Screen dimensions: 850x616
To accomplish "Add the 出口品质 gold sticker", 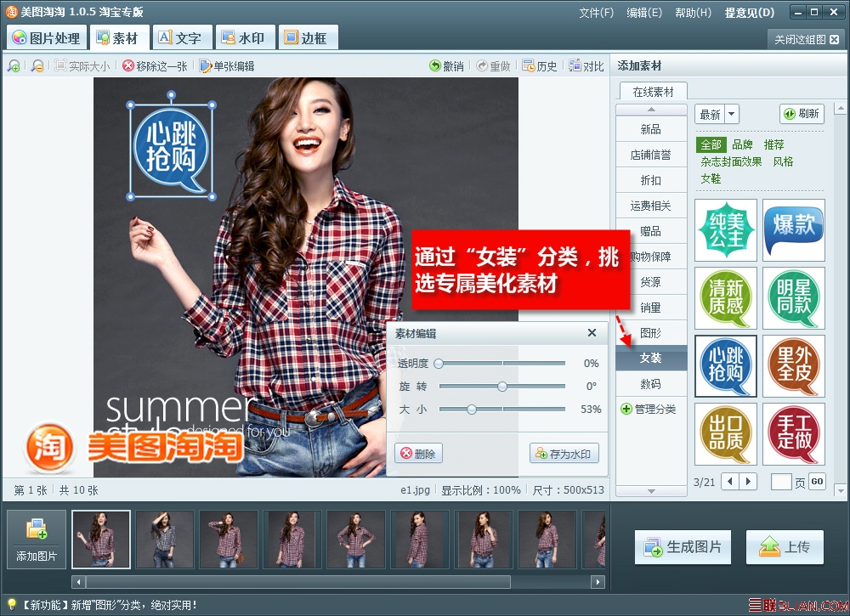I will 726,434.
